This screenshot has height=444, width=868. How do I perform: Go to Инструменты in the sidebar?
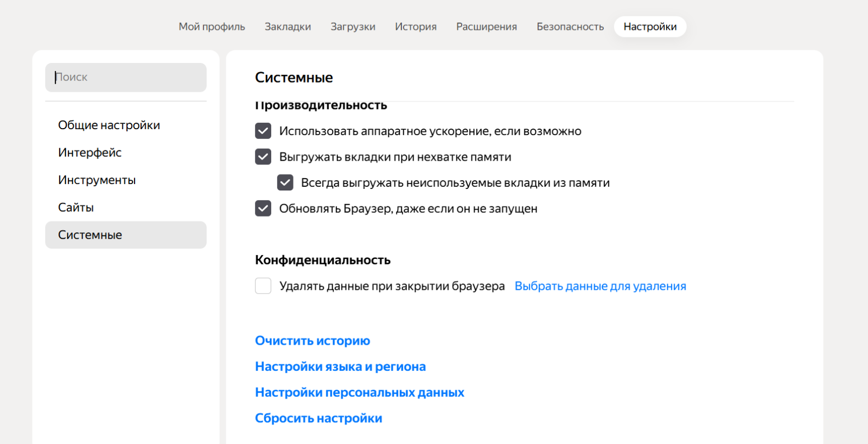click(x=126, y=180)
